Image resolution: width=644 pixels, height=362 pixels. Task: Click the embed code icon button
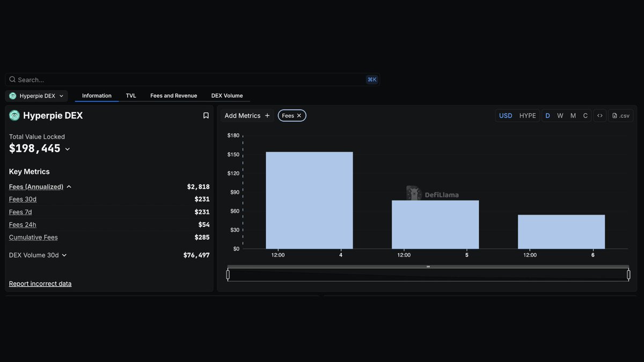[600, 115]
